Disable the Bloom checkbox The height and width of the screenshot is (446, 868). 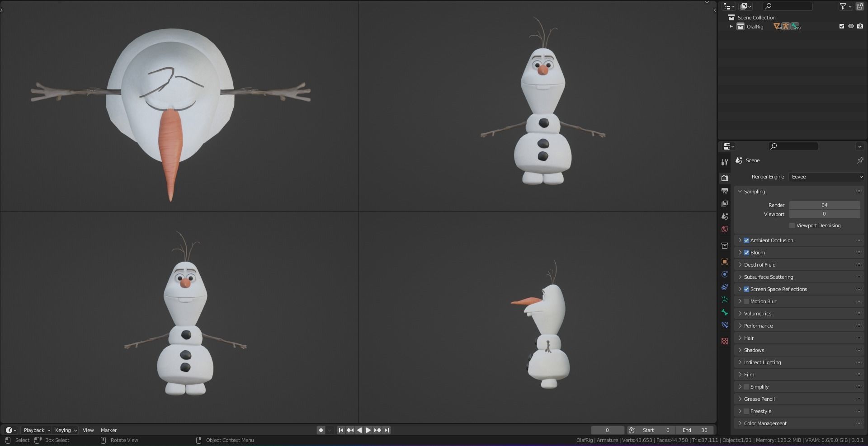(x=746, y=253)
